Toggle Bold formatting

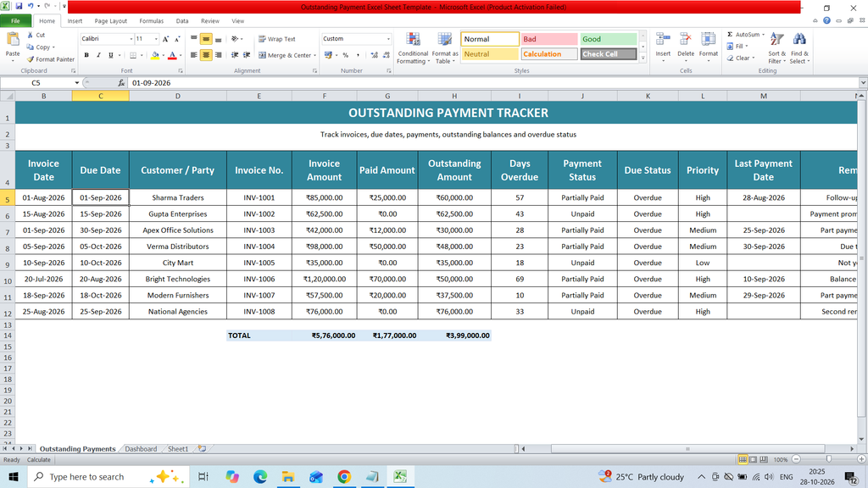[x=86, y=55]
